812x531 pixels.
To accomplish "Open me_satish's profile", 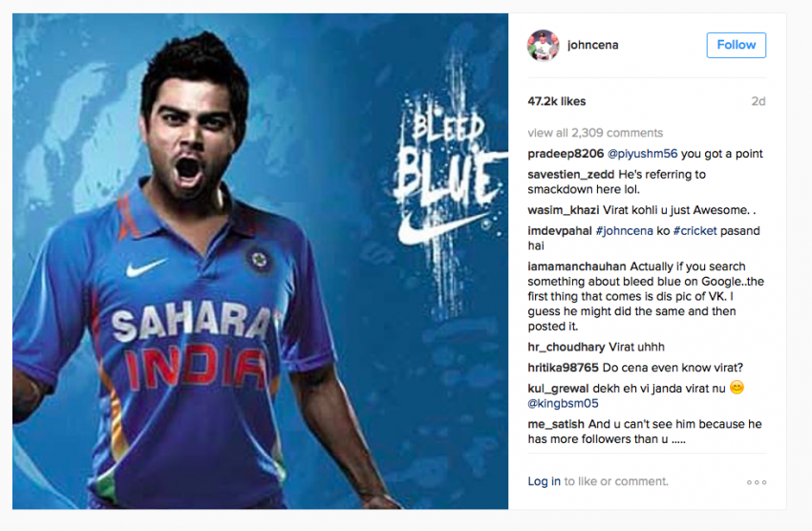I will point(556,424).
